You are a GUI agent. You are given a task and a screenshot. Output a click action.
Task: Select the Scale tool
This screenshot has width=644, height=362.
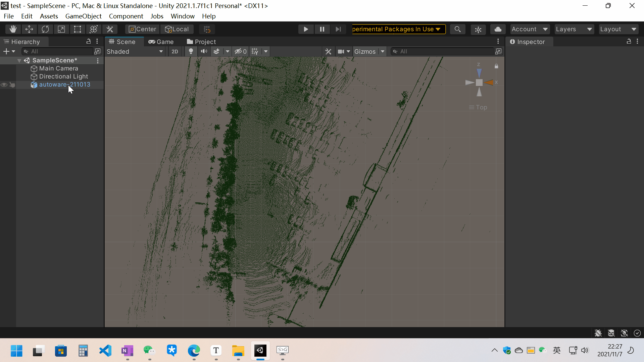(61, 29)
